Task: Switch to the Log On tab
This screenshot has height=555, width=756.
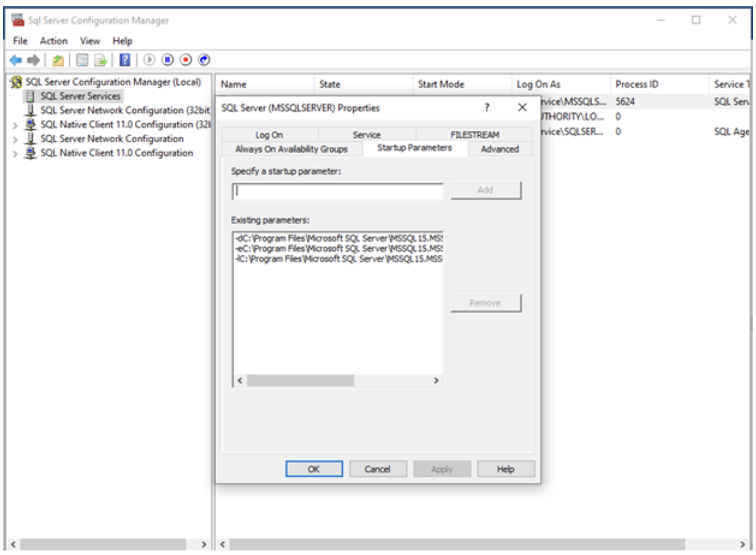Action: (269, 135)
